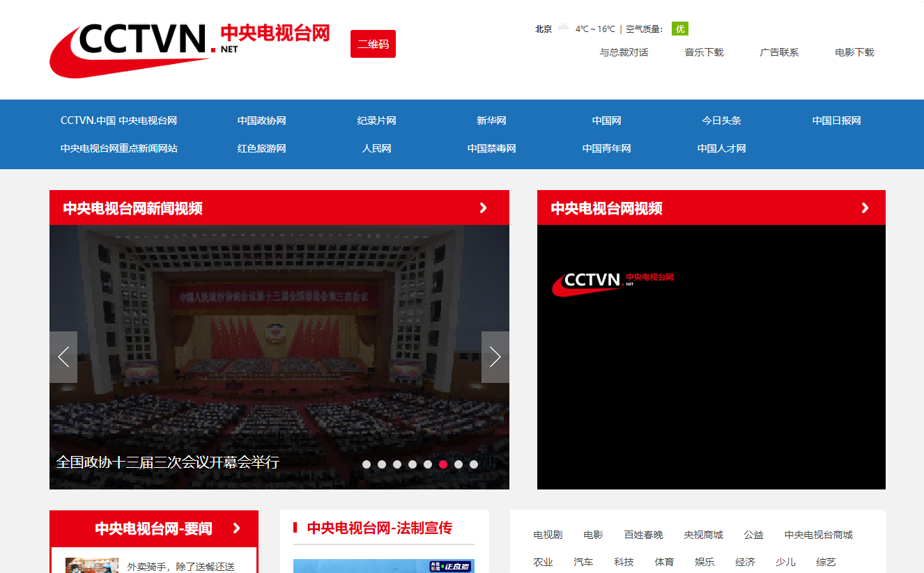Screen dimensions: 924x573
Task: Select 红色旅游网 in the navigation bar
Action: point(261,148)
